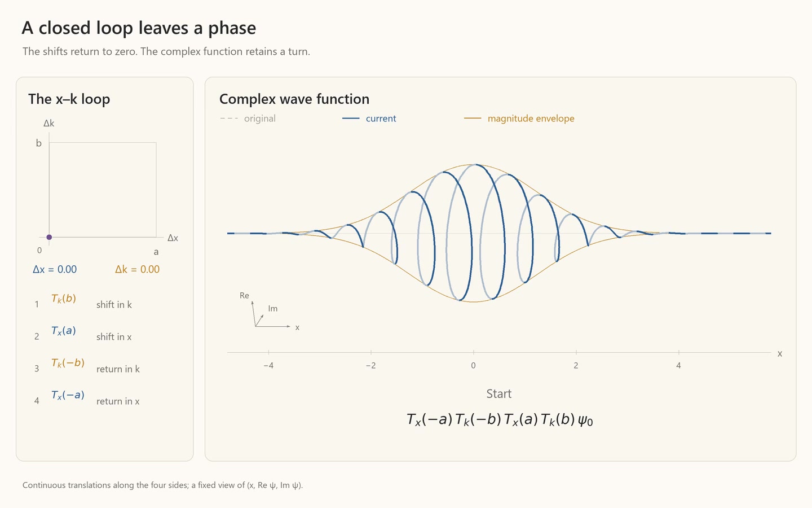Image resolution: width=812 pixels, height=508 pixels.
Task: Click the operator formula below Start
Action: coord(500,420)
